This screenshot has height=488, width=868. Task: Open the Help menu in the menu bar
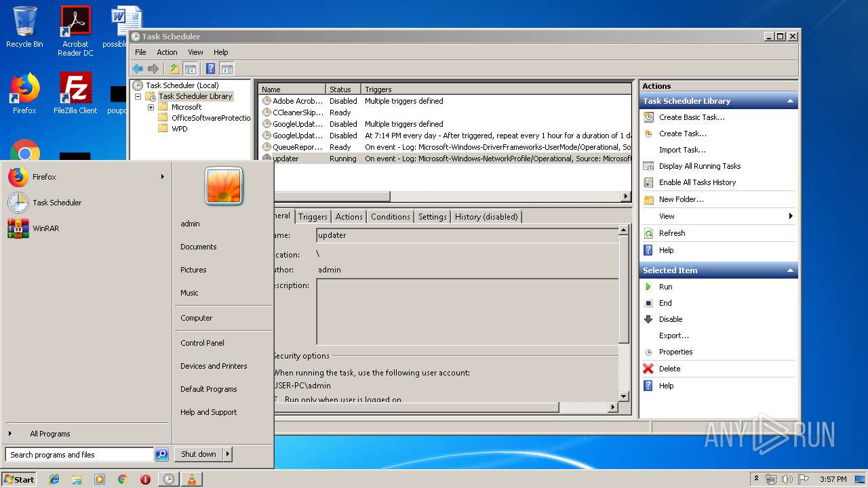[x=221, y=52]
